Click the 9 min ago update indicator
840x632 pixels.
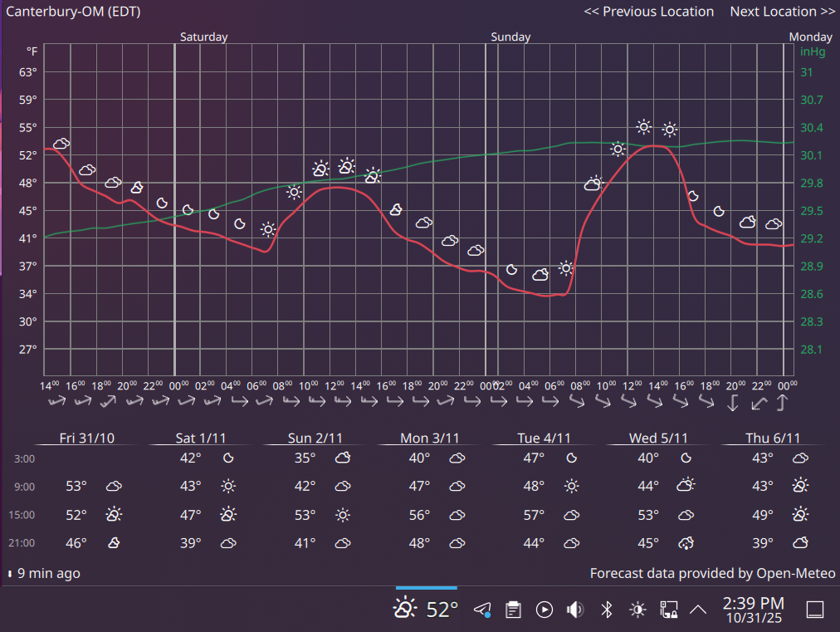pyautogui.click(x=43, y=573)
